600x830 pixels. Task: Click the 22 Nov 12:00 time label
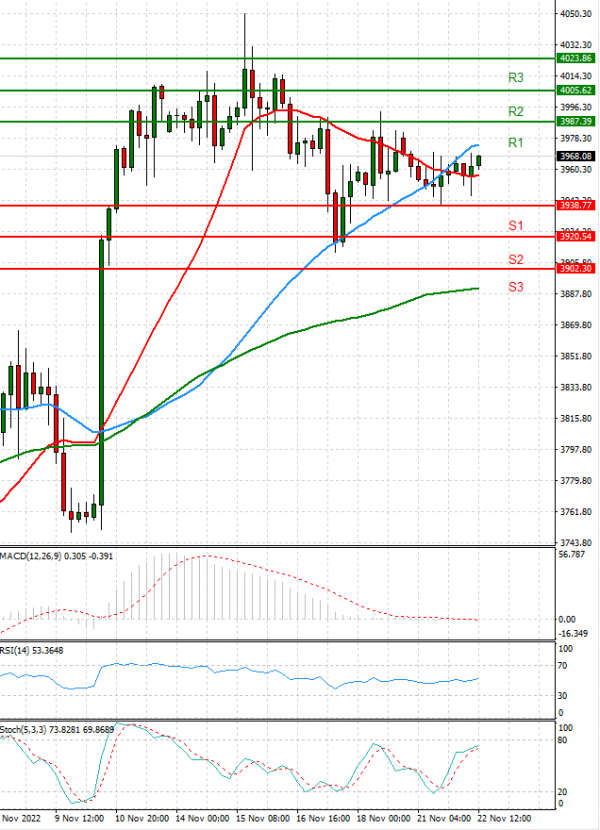504,818
